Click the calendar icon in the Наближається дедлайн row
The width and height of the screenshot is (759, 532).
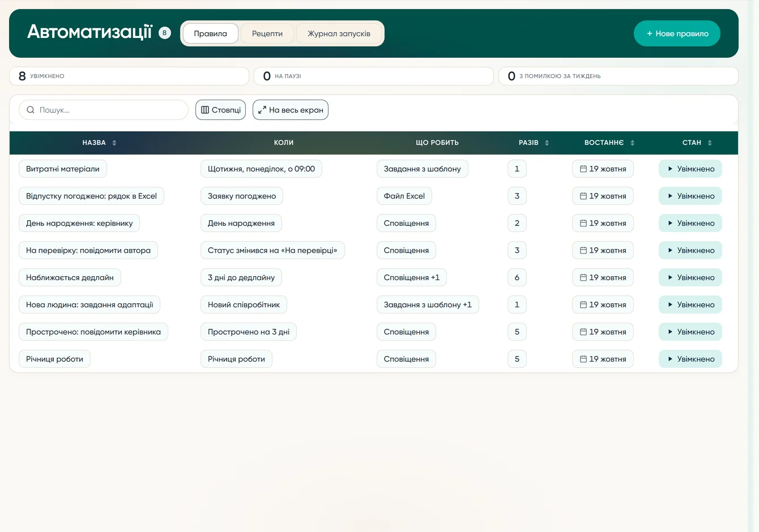583,277
